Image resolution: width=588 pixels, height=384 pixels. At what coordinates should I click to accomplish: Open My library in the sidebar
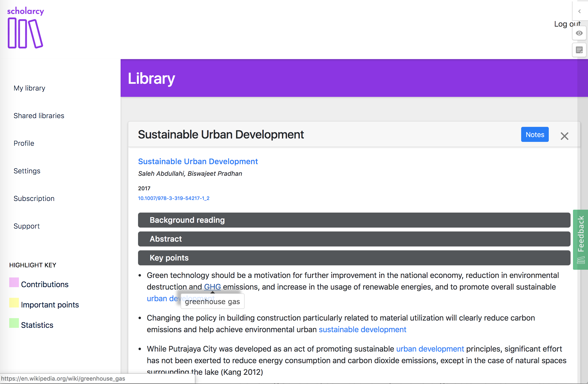pos(29,88)
